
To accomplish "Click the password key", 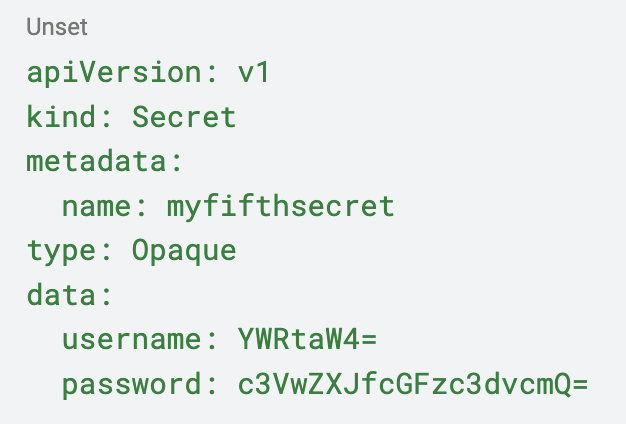I will click(131, 383).
